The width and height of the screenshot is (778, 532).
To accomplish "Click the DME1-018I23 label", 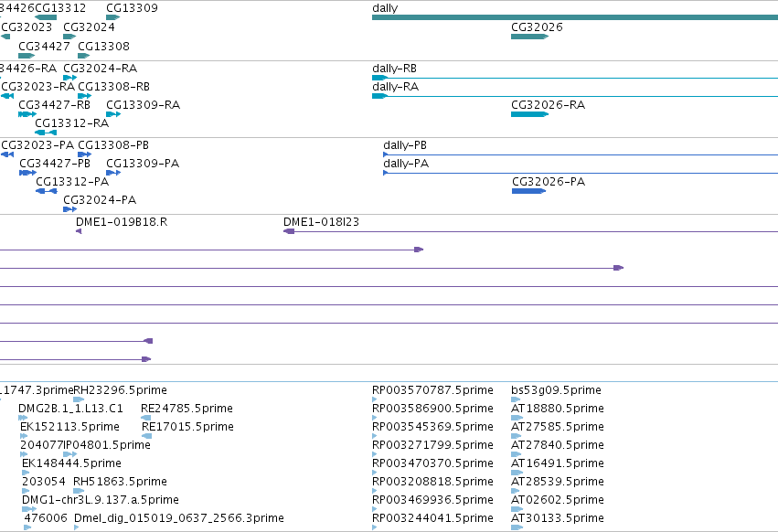I will pos(321,222).
